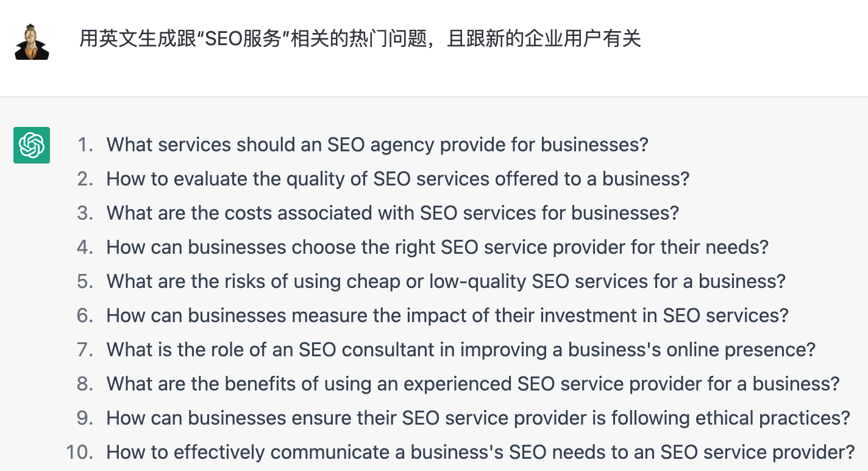
Task: Click question 6 about measuring SEO investment
Action: (447, 315)
